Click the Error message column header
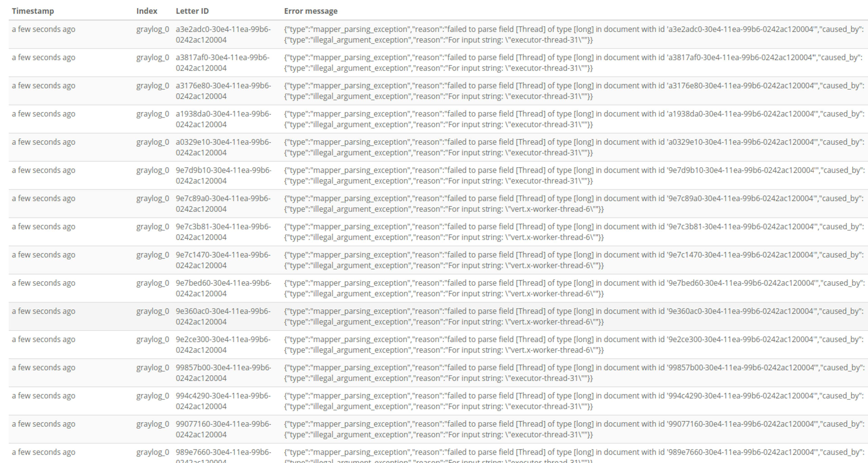 pyautogui.click(x=310, y=11)
